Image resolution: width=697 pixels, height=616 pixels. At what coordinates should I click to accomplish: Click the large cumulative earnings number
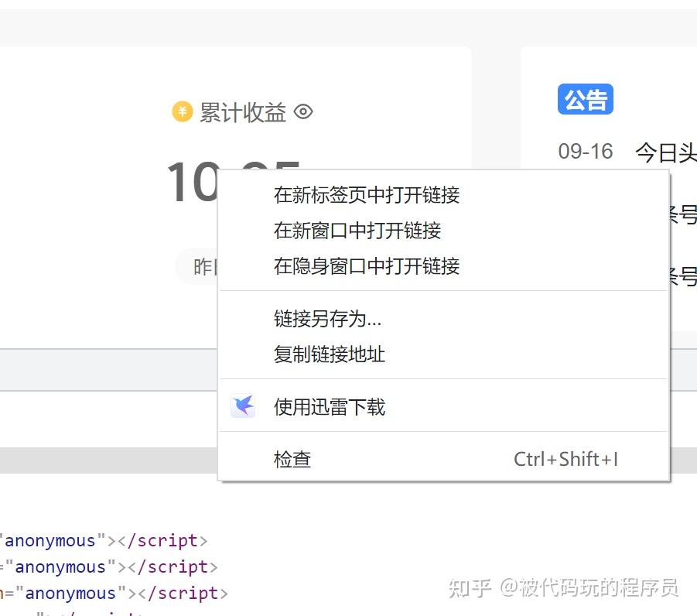[190, 184]
